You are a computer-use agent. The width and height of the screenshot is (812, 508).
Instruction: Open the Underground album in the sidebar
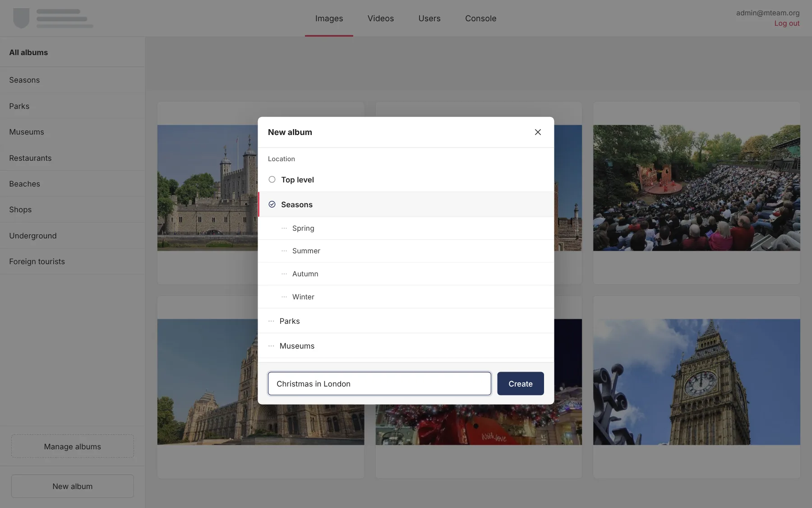click(x=72, y=236)
